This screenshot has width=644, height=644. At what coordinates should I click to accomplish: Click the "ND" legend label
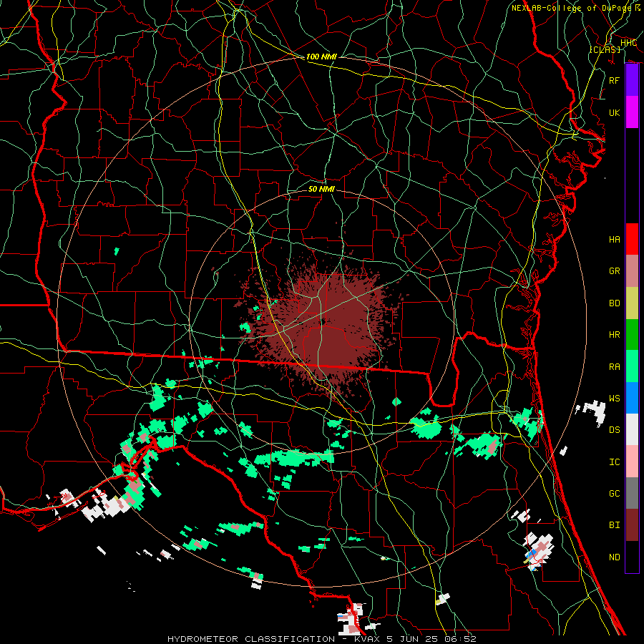pos(614,557)
